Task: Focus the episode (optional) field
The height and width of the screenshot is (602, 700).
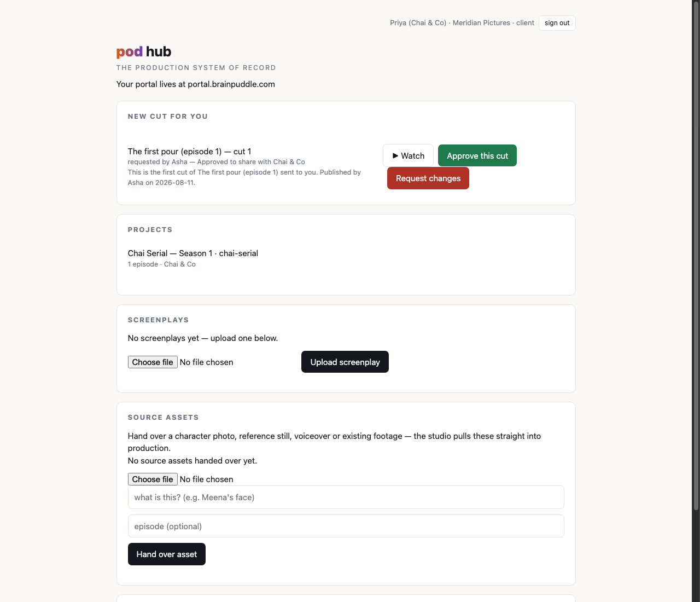Action: point(346,526)
